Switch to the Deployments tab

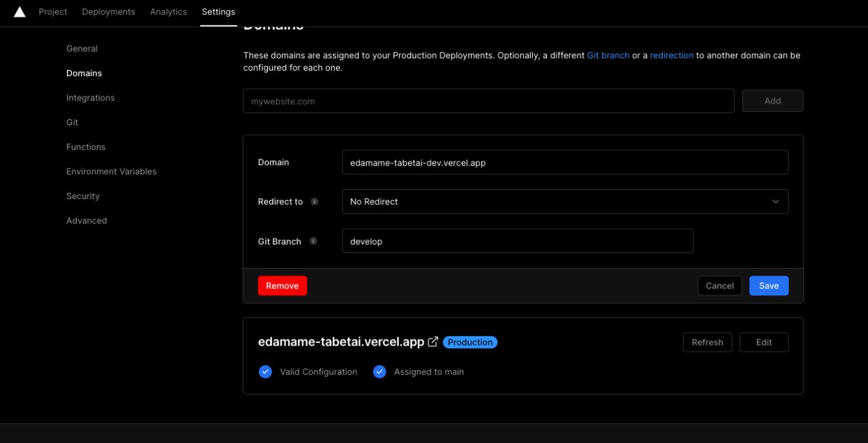(x=108, y=12)
